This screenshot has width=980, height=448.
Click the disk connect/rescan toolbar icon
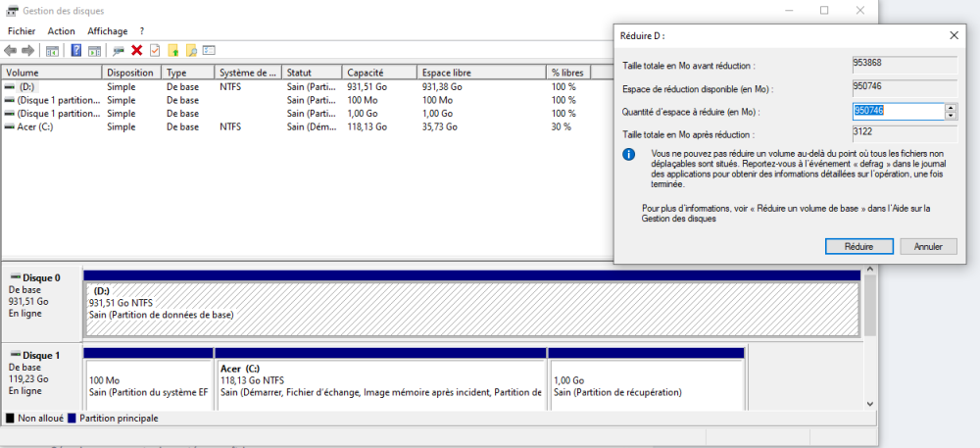[119, 51]
